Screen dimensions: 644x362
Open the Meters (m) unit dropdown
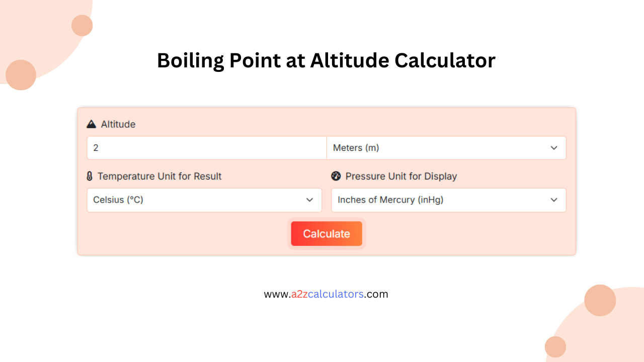pos(446,148)
